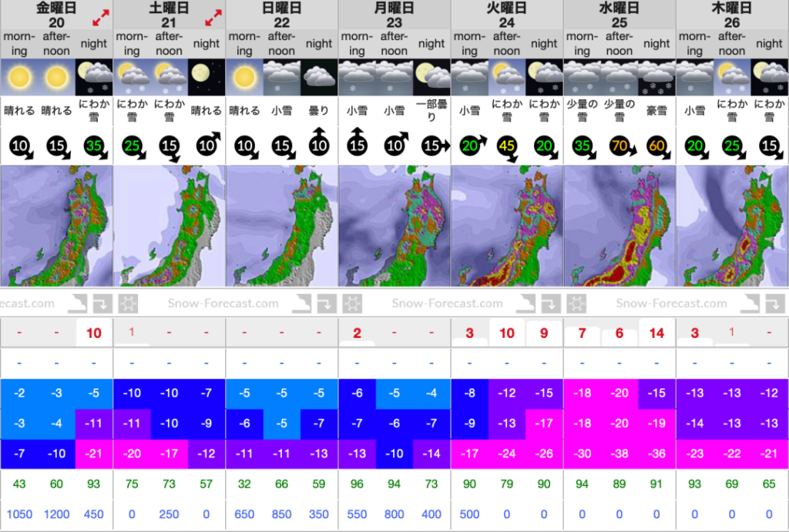Click Tuesday night snowfall value 9
Screen dimensions: 789x532
click(544, 333)
